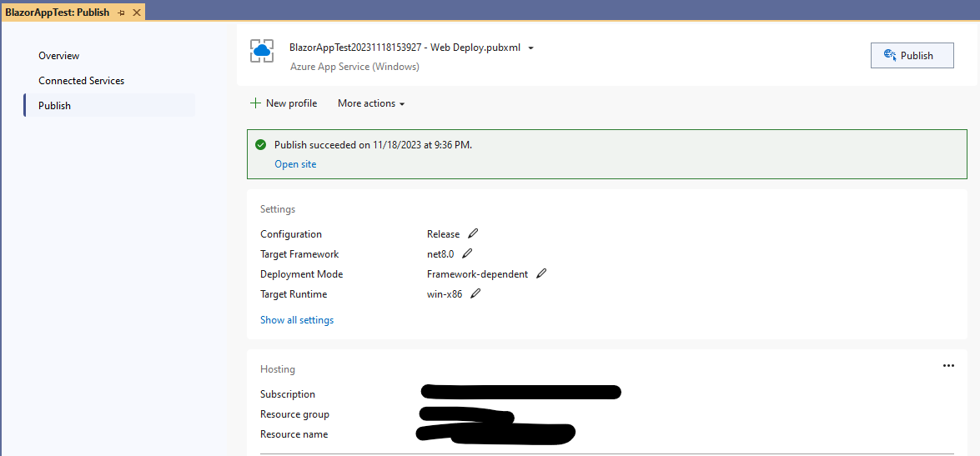Close the BlazorAppTest: Publish tab

pos(137,13)
